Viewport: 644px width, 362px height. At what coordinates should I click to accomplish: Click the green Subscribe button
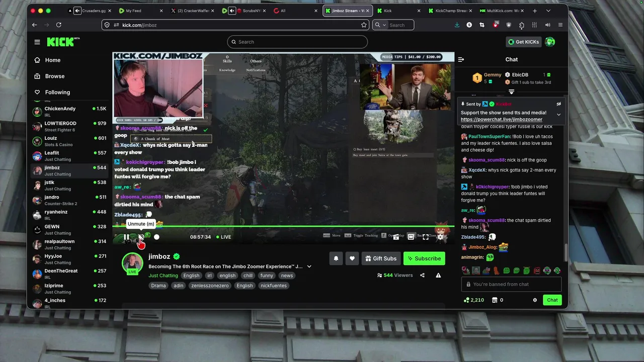click(x=424, y=258)
